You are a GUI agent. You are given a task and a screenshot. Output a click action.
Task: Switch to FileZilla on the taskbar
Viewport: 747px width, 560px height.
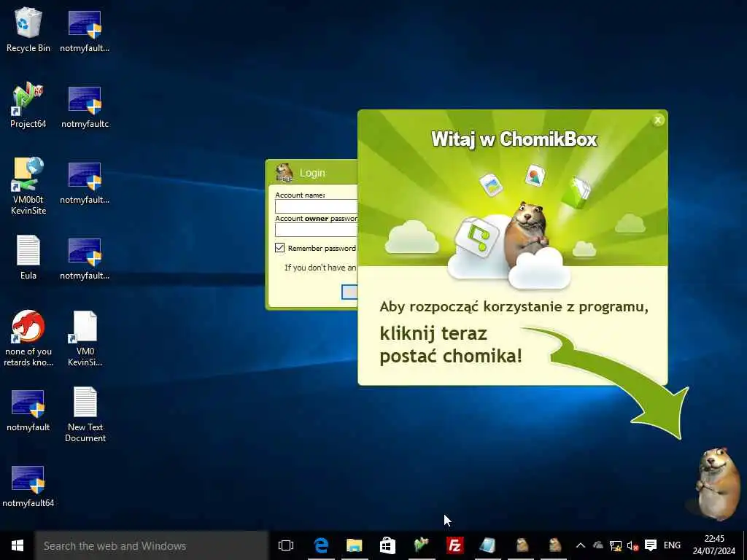click(454, 545)
